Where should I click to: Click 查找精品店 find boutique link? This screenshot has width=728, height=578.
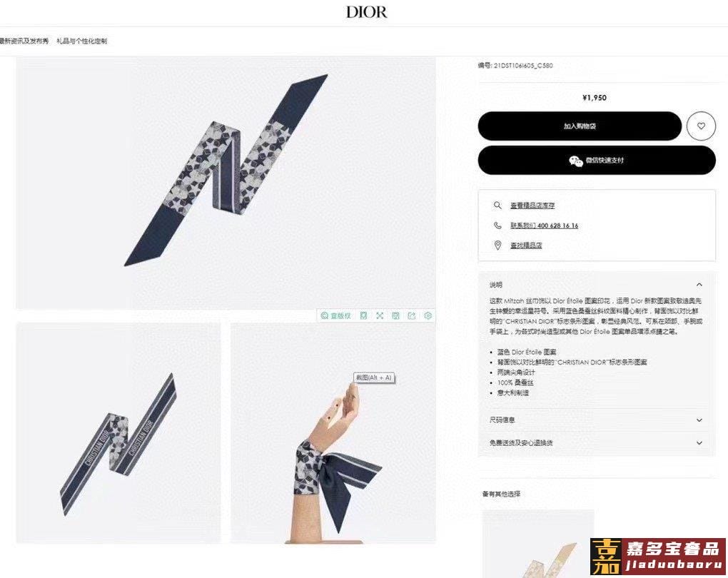(526, 245)
